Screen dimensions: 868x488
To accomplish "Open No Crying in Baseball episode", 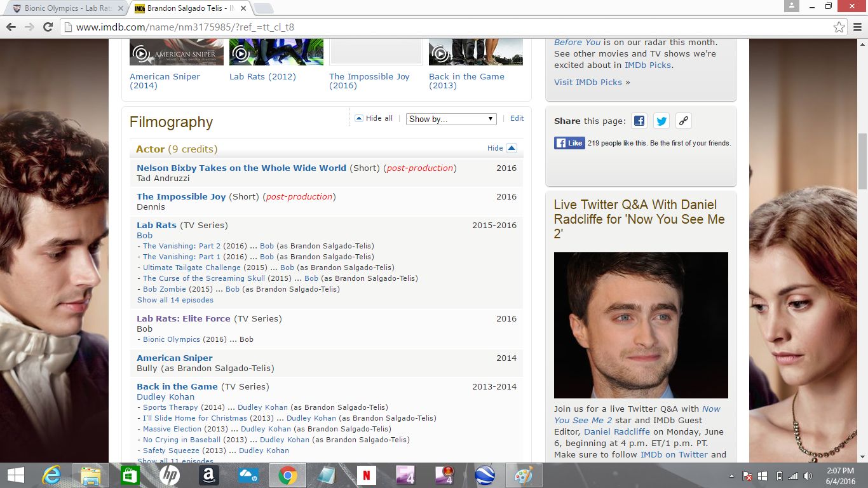I will pos(182,440).
